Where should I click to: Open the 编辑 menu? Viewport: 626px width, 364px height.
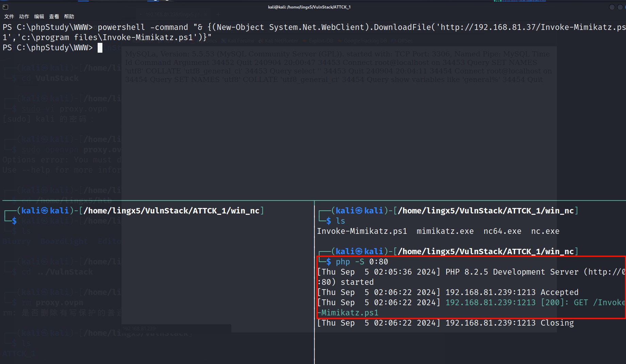tap(39, 16)
